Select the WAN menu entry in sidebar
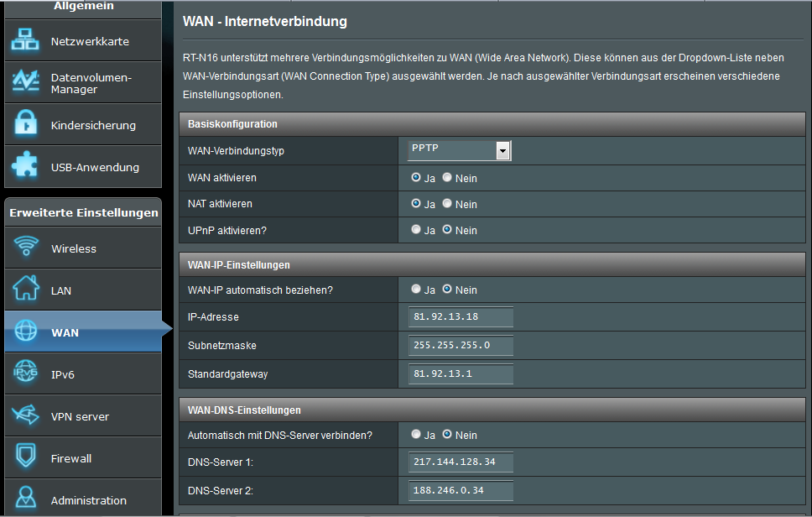Screen dimensions: 812x517 (65, 332)
